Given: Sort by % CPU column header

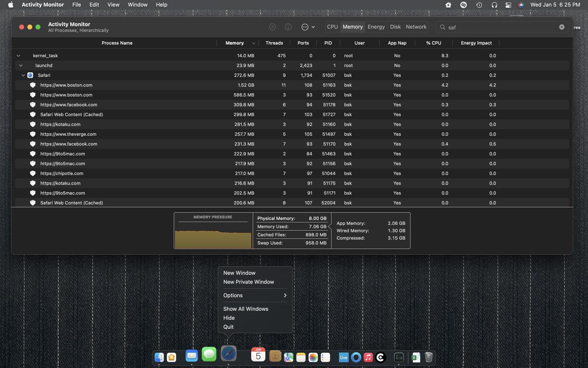Looking at the screenshot, I should pyautogui.click(x=434, y=43).
